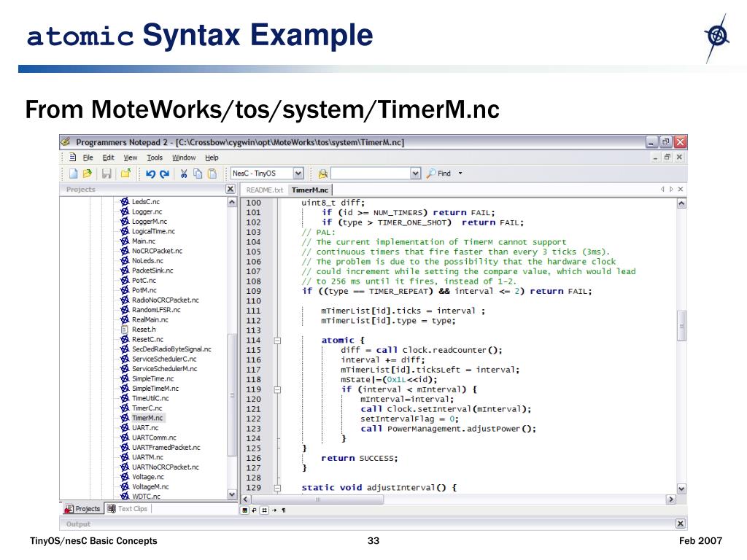Select Voltage.nc in the project tree
This screenshot has width=747, height=560.
coord(148,477)
